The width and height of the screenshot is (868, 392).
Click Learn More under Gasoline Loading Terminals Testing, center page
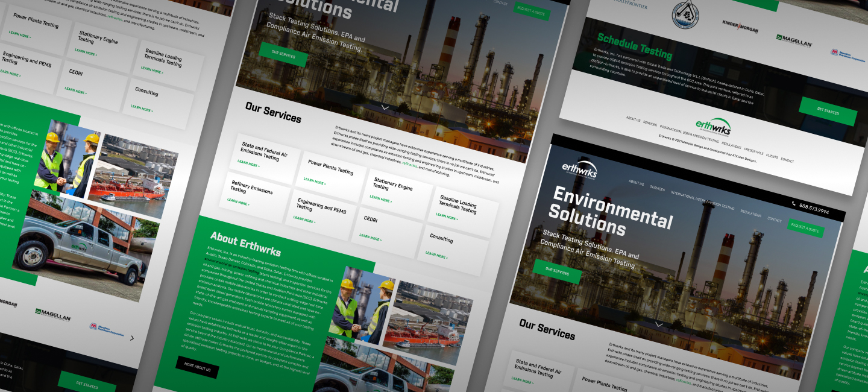447,216
